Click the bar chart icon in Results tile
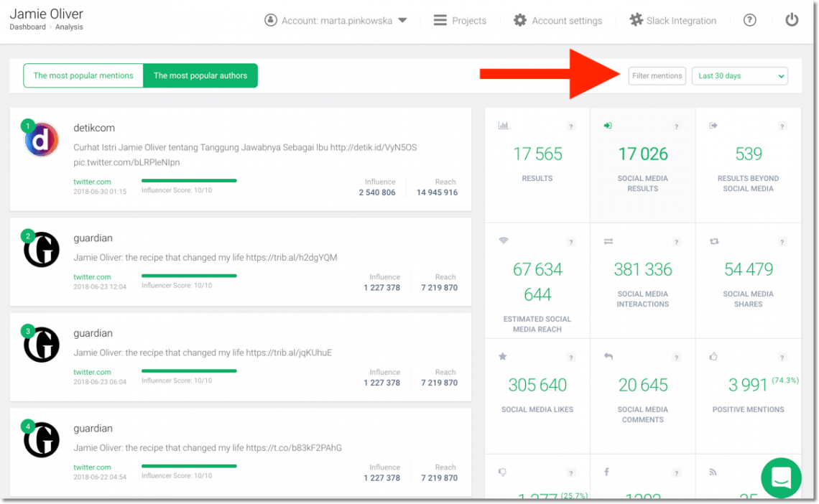The height and width of the screenshot is (504, 819). (x=503, y=126)
